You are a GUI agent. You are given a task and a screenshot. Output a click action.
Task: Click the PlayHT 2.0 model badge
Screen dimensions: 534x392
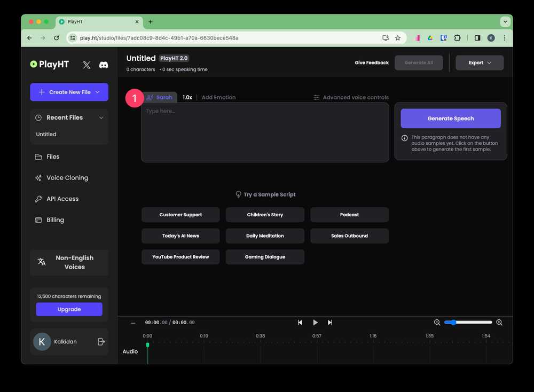174,58
